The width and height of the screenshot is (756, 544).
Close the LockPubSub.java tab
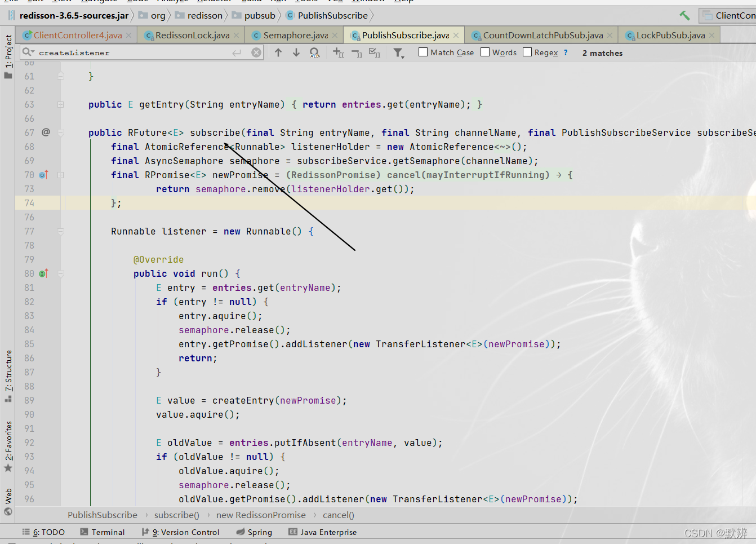click(711, 36)
